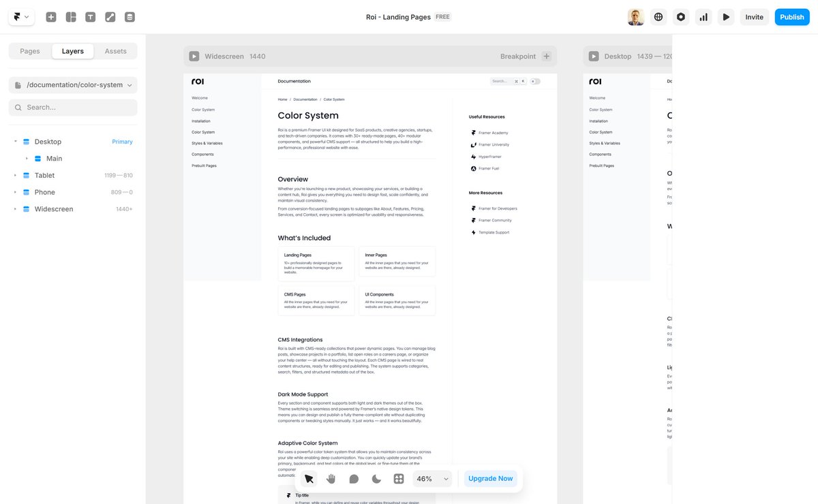Image resolution: width=818 pixels, height=504 pixels.
Task: Select the Phone layer row
Action: click(73, 192)
